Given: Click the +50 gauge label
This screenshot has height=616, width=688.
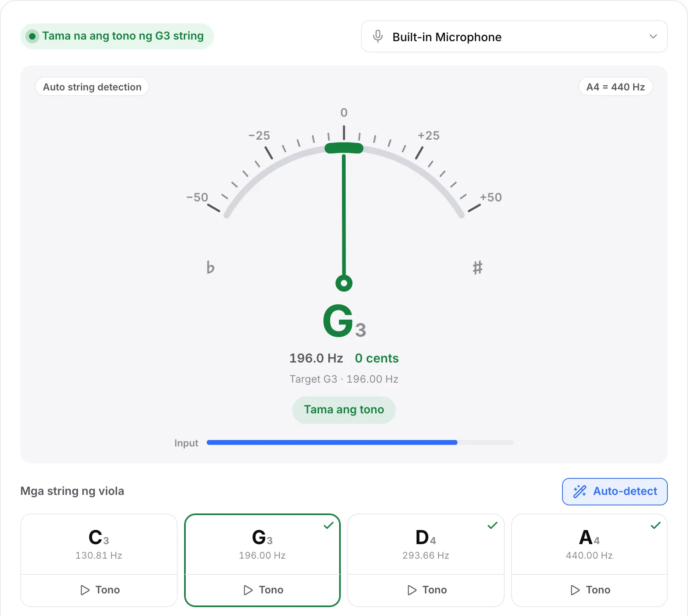Looking at the screenshot, I should pyautogui.click(x=491, y=197).
